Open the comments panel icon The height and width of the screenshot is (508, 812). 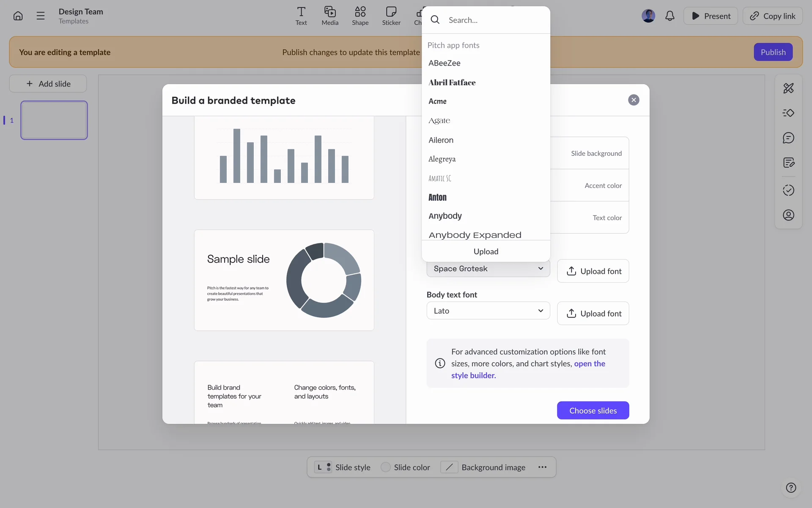click(788, 138)
